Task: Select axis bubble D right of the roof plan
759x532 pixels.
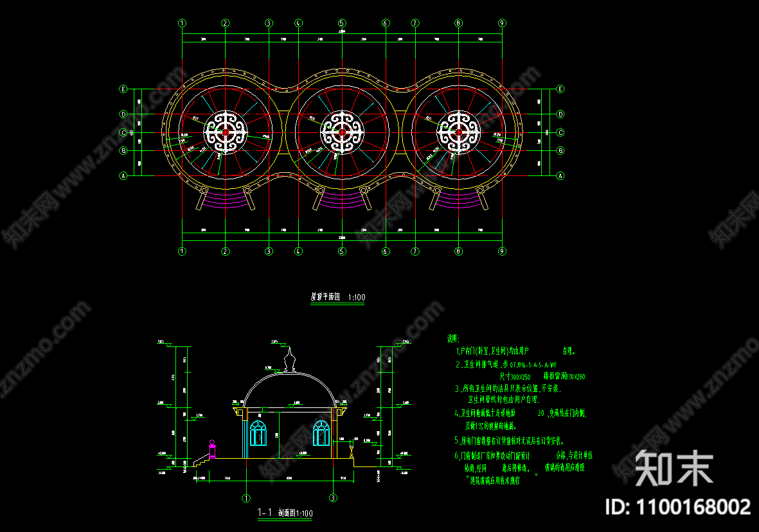Action: pos(560,114)
